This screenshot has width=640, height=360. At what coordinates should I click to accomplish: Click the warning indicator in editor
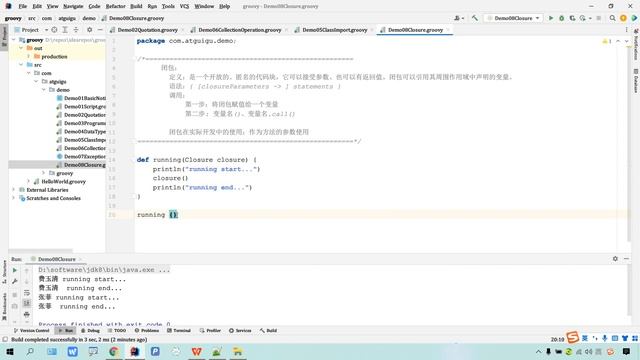pyautogui.click(x=607, y=41)
